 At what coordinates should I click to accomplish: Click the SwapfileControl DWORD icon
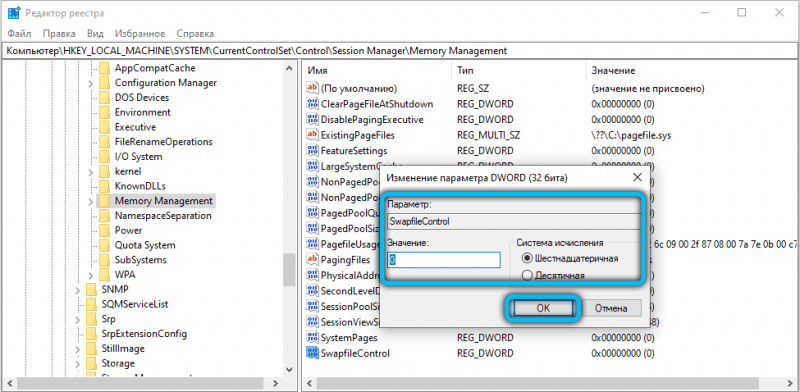(312, 353)
